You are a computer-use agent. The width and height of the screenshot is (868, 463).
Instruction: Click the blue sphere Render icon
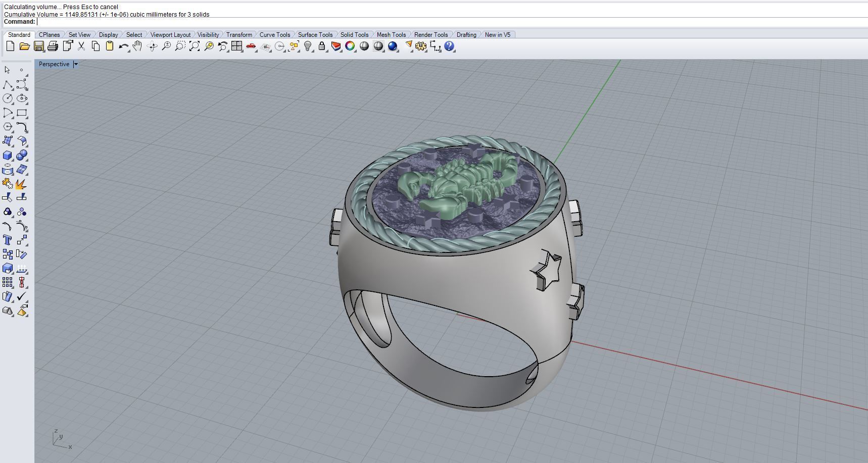tap(393, 46)
